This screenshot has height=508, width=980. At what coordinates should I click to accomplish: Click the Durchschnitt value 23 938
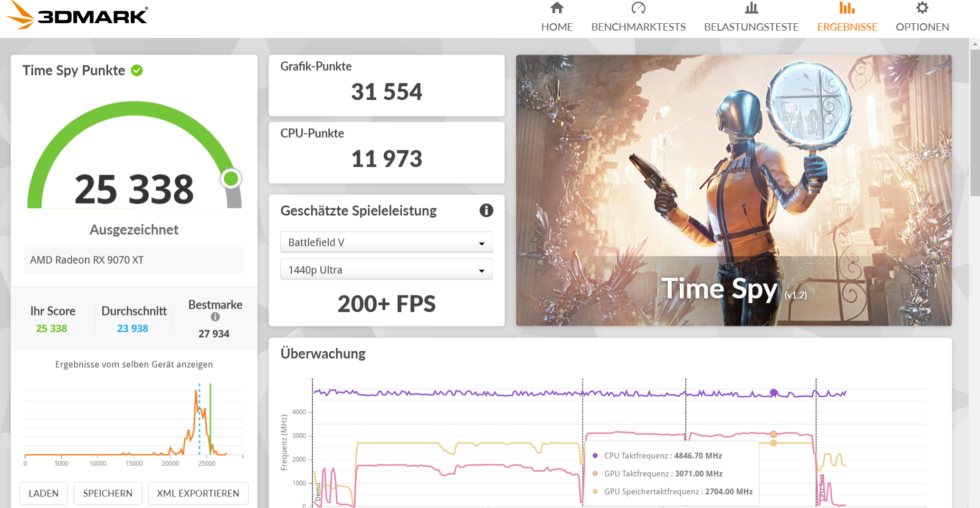132,329
